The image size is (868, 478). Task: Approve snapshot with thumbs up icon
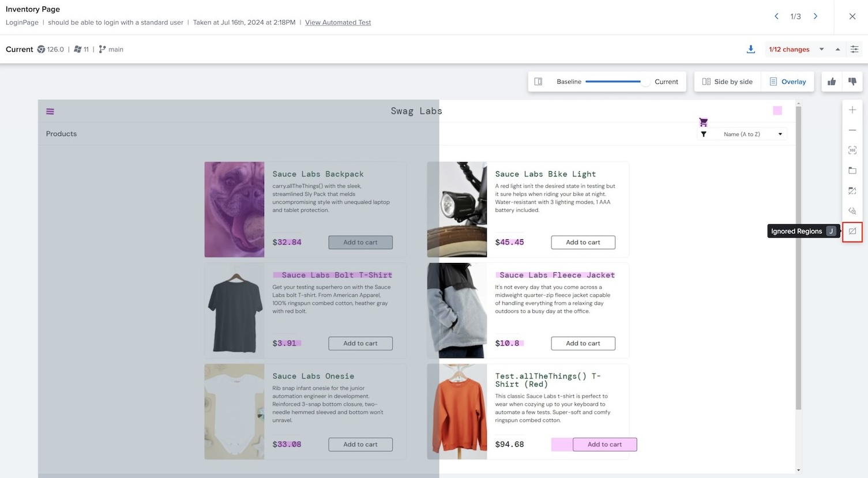832,82
